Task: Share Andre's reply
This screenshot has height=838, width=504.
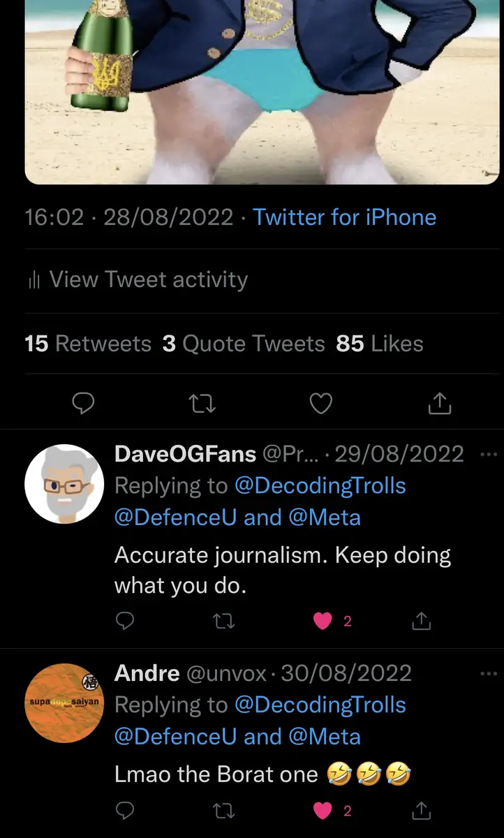Action: [x=421, y=811]
